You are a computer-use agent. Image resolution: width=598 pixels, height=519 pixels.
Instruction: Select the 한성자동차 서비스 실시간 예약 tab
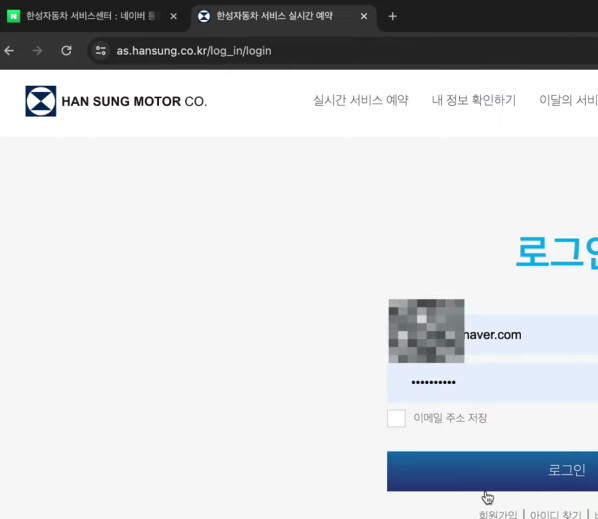tap(283, 16)
